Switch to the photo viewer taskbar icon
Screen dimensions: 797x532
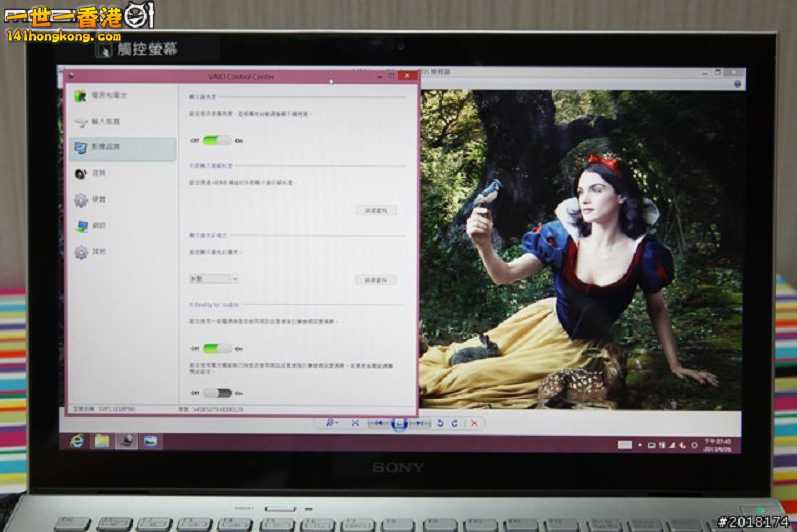[x=150, y=441]
